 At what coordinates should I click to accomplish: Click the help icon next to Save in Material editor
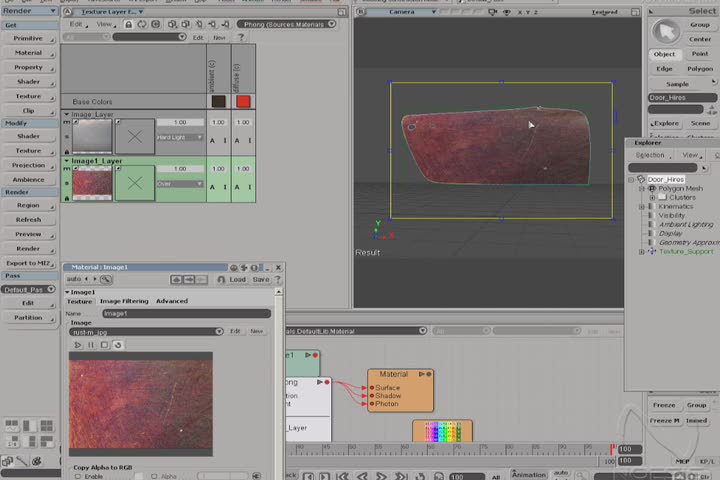(277, 279)
